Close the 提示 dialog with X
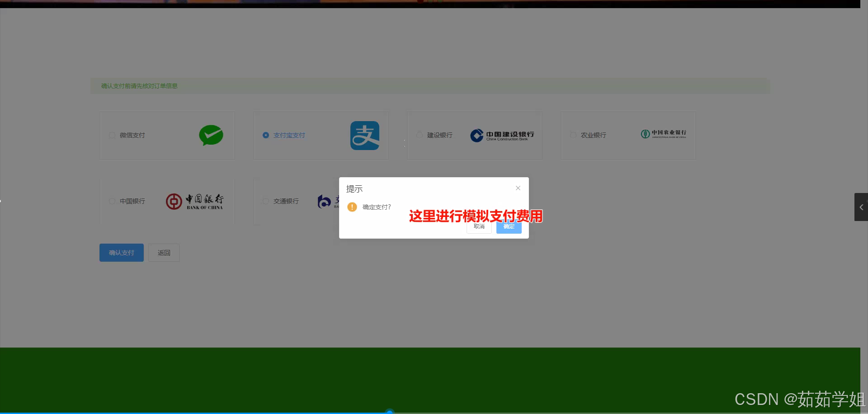The image size is (868, 414). 518,188
